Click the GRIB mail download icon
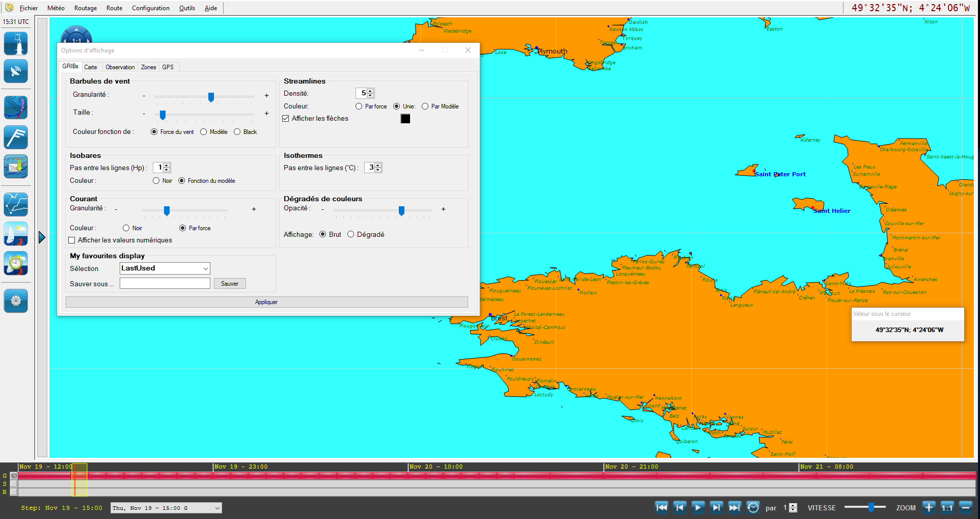Image resolution: width=980 pixels, height=519 pixels. [16, 167]
